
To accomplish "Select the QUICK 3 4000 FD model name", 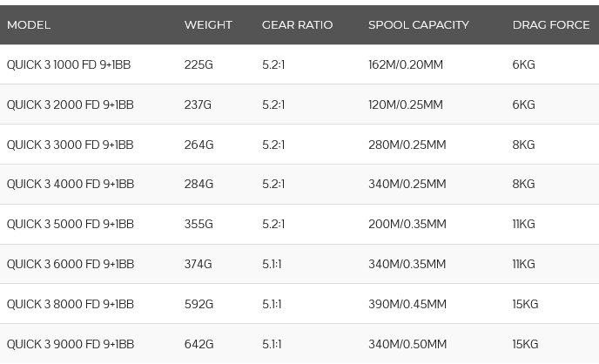I will tap(71, 185).
